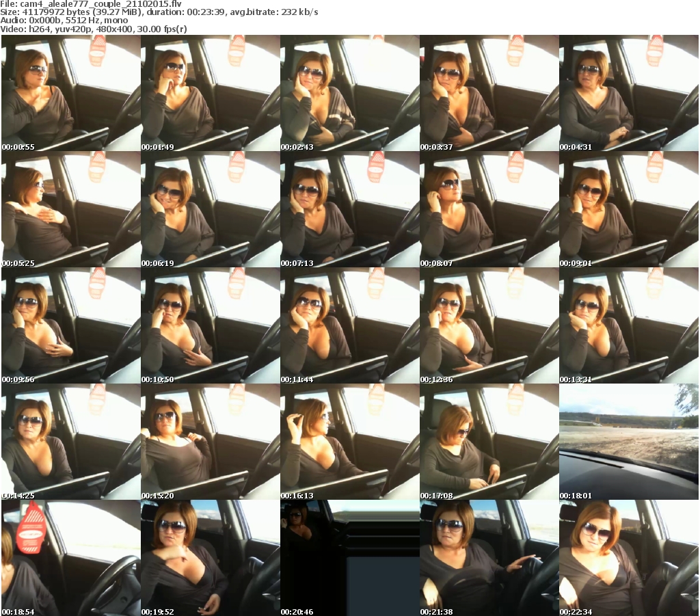Open the thumbnail stamped 00:07:13
700x616 pixels.
[x=349, y=209]
